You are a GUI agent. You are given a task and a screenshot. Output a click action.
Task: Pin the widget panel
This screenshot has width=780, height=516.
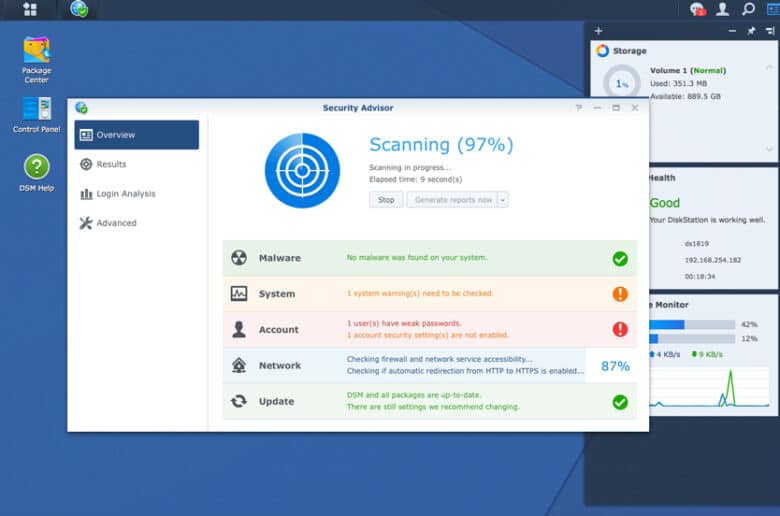pos(751,31)
